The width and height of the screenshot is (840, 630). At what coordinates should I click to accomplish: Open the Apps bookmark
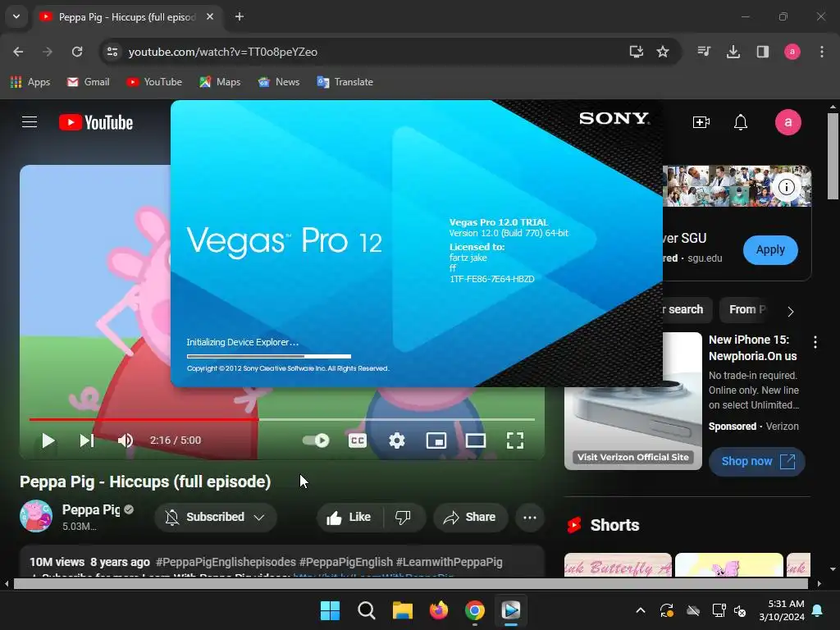pyautogui.click(x=30, y=82)
